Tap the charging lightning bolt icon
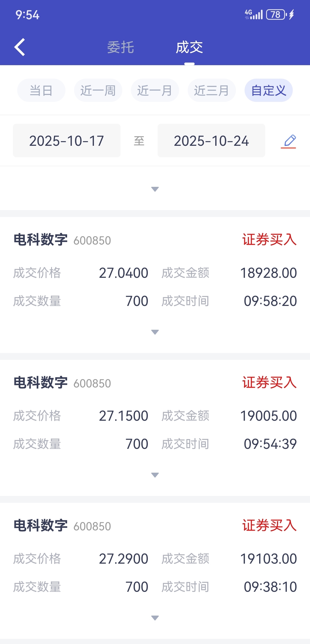310x644 pixels. click(x=292, y=14)
